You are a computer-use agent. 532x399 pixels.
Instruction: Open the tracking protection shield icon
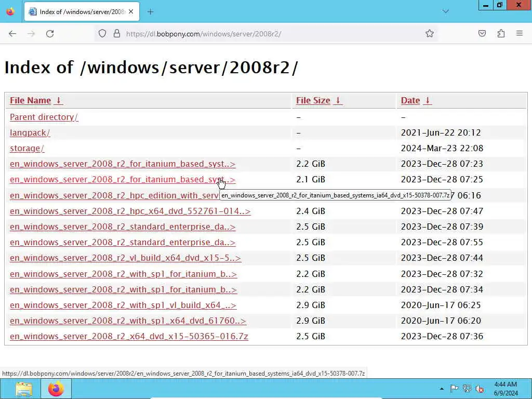click(102, 33)
